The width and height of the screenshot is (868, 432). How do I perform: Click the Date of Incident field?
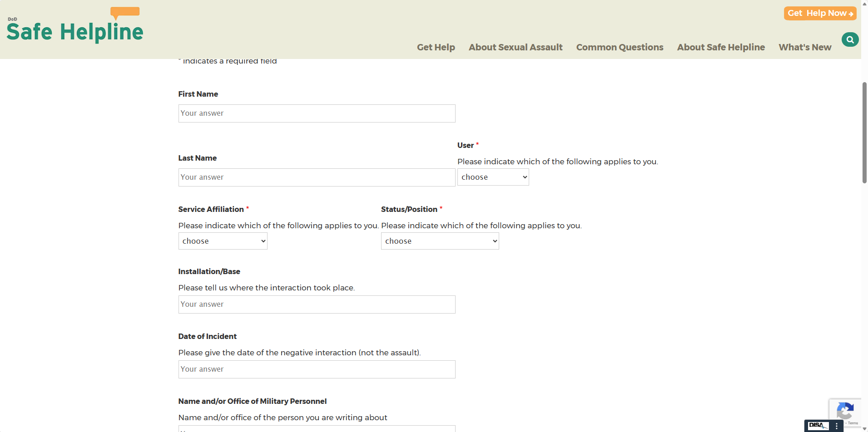click(x=317, y=369)
